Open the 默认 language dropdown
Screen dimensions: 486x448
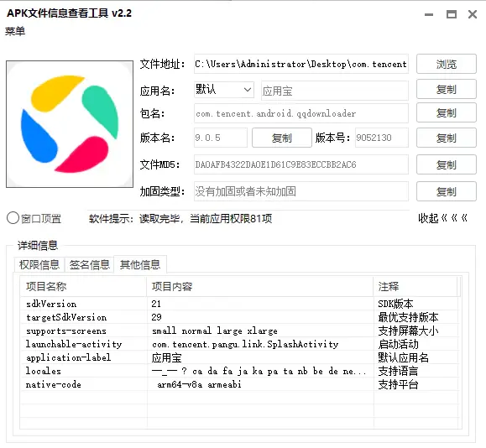[224, 90]
